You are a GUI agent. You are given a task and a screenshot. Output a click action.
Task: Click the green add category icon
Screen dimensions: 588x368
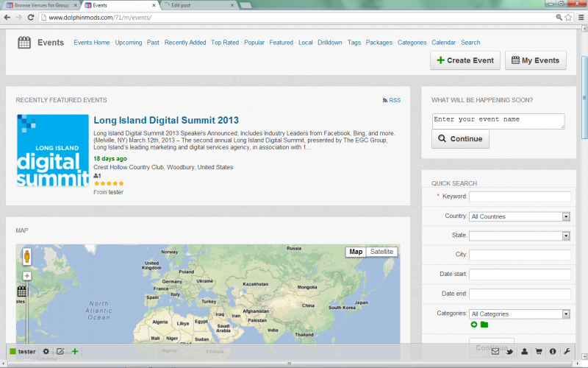(x=474, y=325)
